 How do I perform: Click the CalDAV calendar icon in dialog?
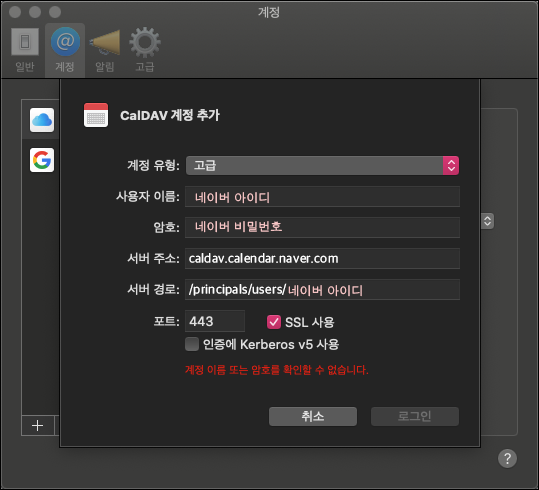(96, 115)
